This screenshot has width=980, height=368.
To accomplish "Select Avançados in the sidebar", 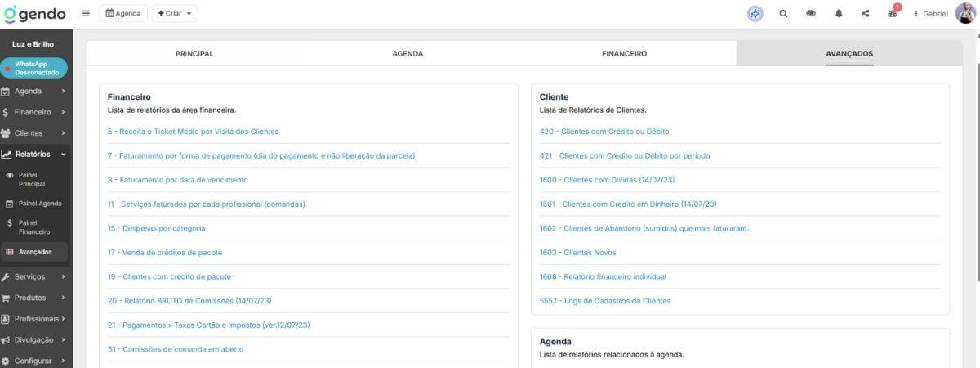I will click(33, 252).
